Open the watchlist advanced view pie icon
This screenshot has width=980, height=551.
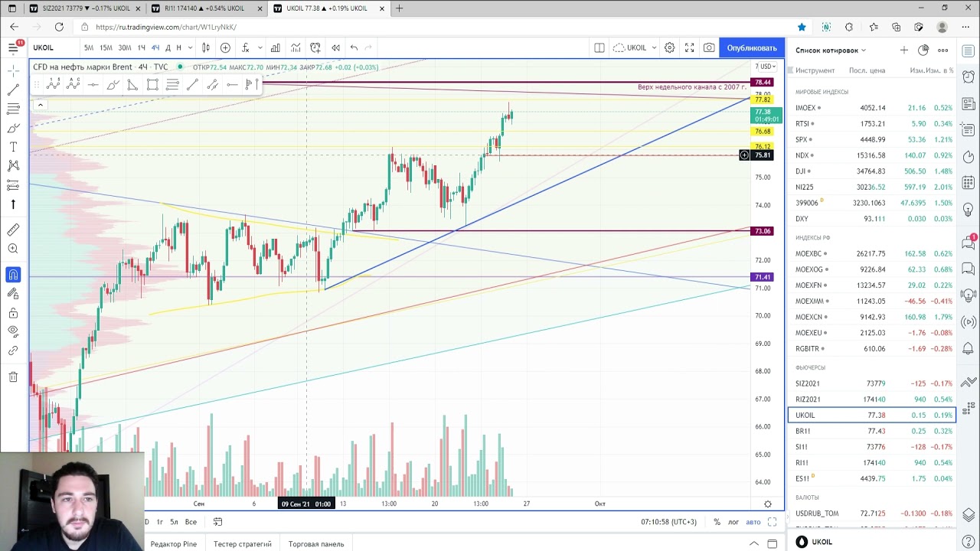point(923,51)
